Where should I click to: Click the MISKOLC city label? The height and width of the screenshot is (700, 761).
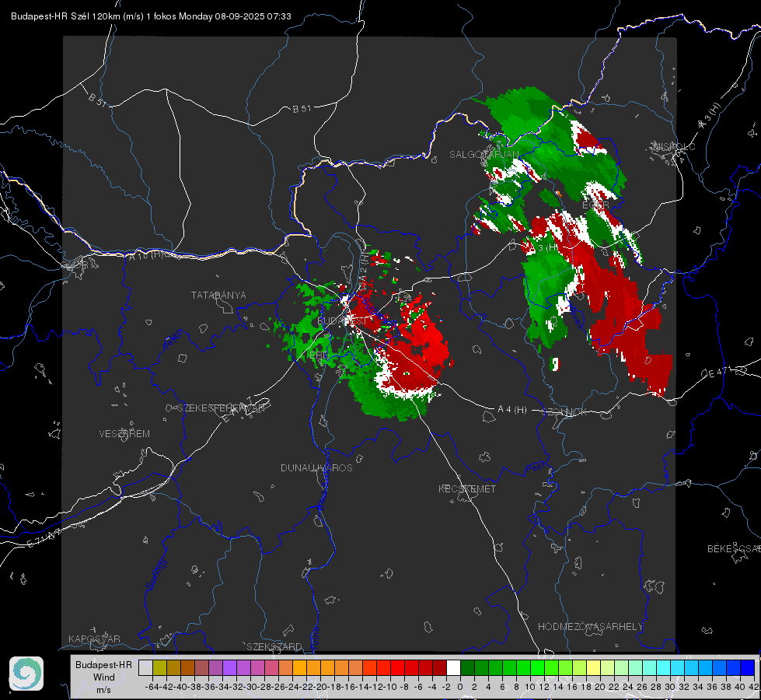pyautogui.click(x=674, y=146)
